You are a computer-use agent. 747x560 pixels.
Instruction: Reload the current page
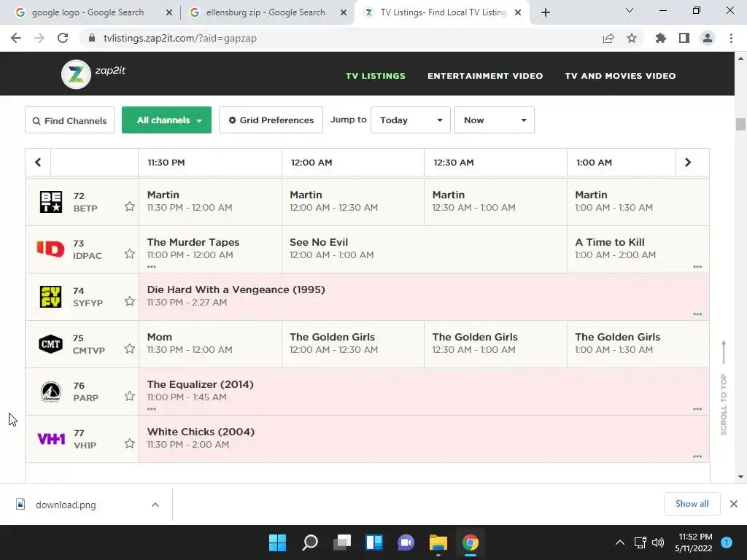point(63,38)
